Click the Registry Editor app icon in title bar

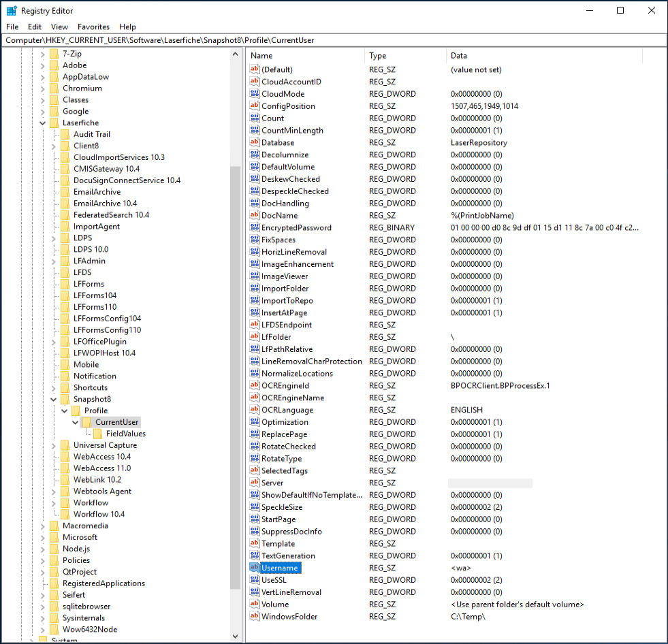click(x=12, y=11)
